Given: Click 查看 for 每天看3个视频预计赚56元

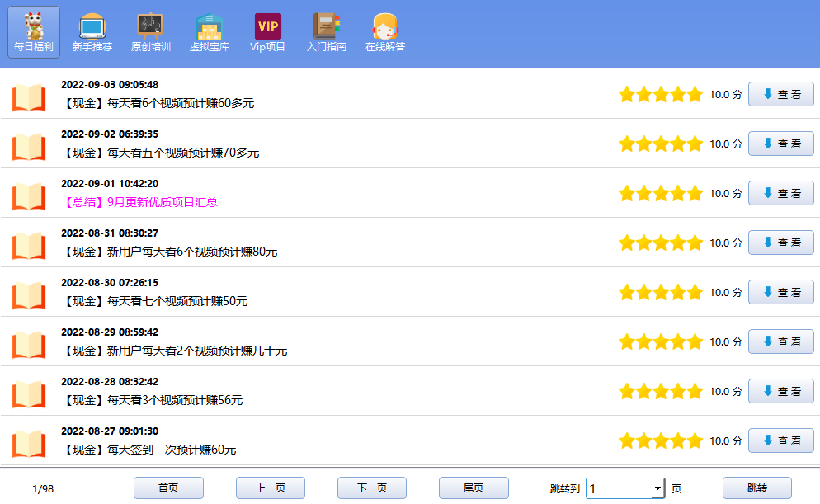Looking at the screenshot, I should click(780, 391).
